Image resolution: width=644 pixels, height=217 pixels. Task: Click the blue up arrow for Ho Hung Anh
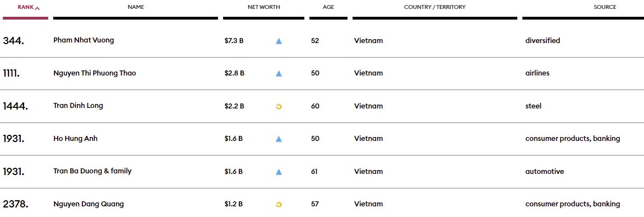(279, 139)
